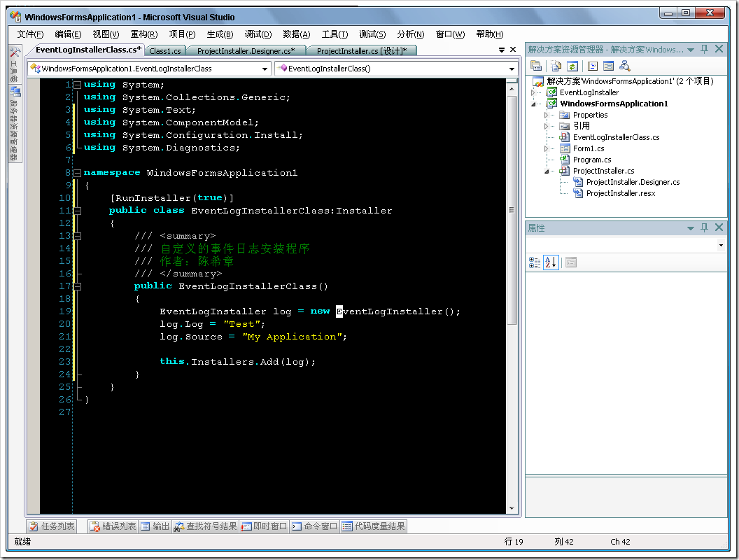Open the 输出 output panel

(x=155, y=526)
